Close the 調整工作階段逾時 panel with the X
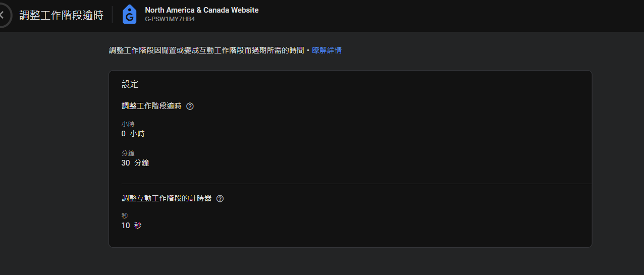Viewport: 644px width, 275px height. pos(2,15)
